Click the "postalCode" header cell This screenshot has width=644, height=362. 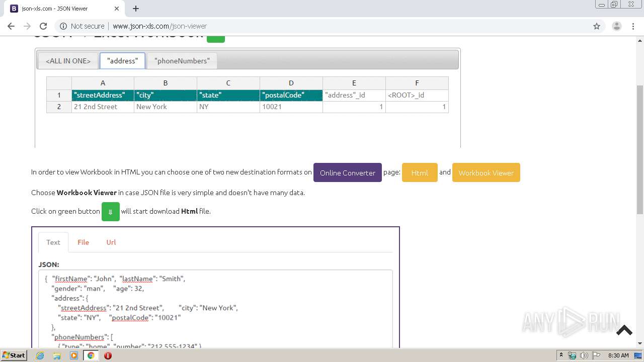pos(291,95)
